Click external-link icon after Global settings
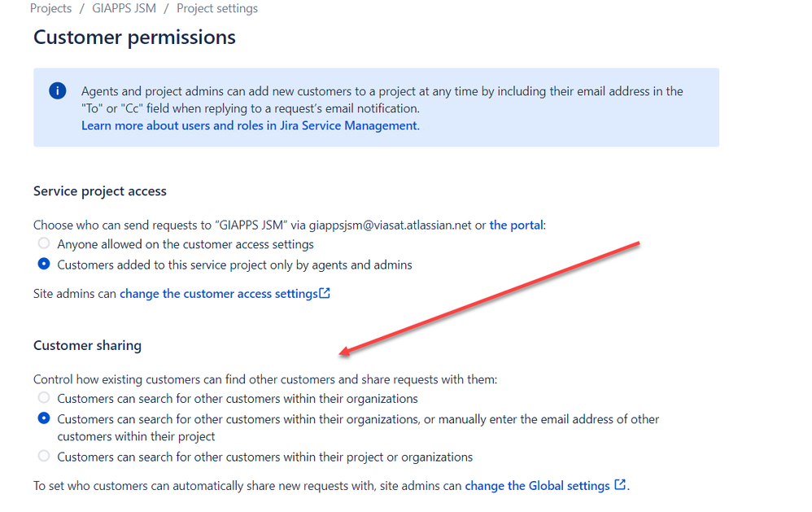The image size is (812, 512). point(620,485)
